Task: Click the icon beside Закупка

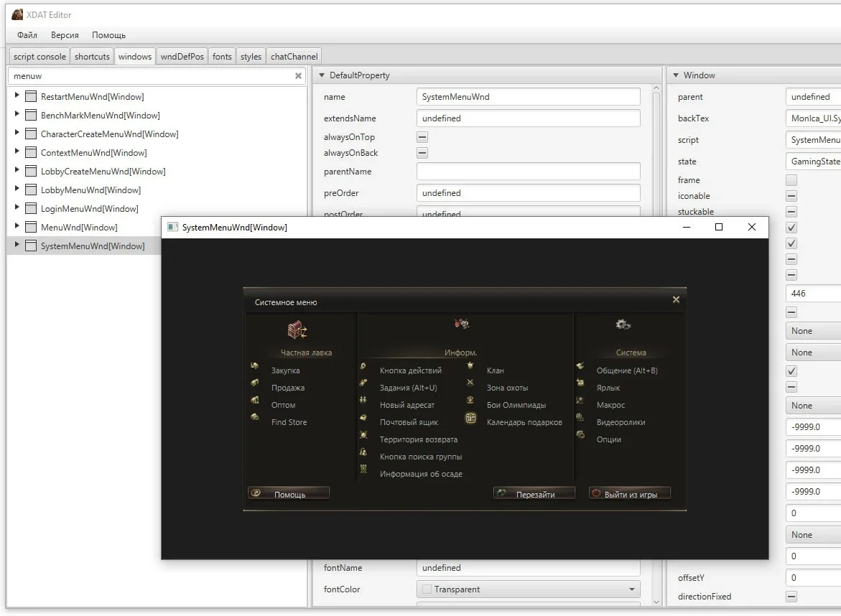Action: tap(255, 366)
